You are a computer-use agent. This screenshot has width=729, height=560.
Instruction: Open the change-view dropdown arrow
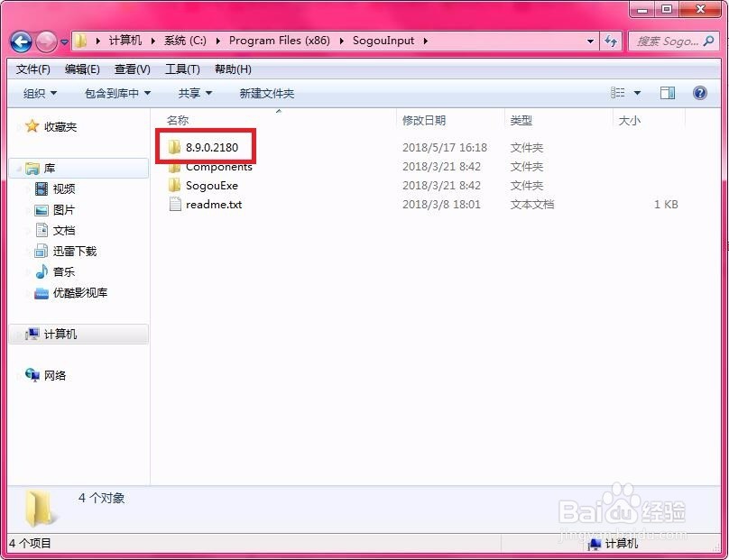click(635, 93)
